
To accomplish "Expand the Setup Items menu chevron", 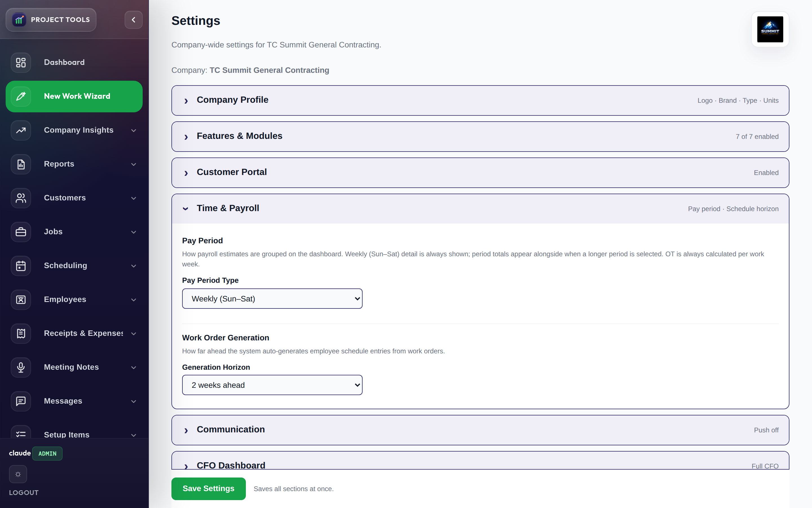I will click(x=134, y=435).
